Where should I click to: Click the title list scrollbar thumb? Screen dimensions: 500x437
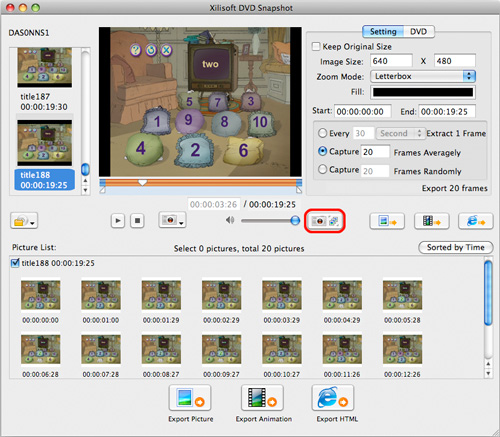click(85, 169)
